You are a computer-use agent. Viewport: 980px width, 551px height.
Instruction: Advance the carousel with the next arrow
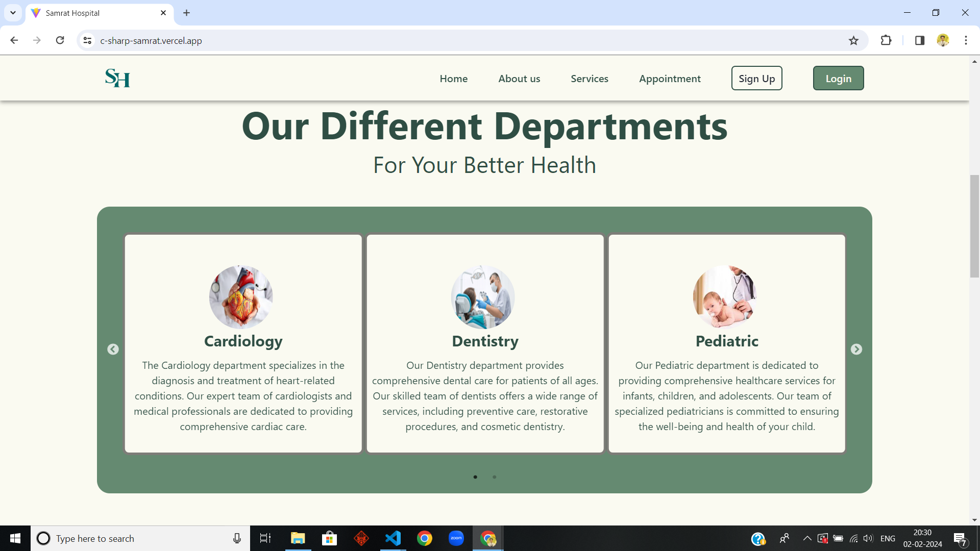tap(856, 349)
